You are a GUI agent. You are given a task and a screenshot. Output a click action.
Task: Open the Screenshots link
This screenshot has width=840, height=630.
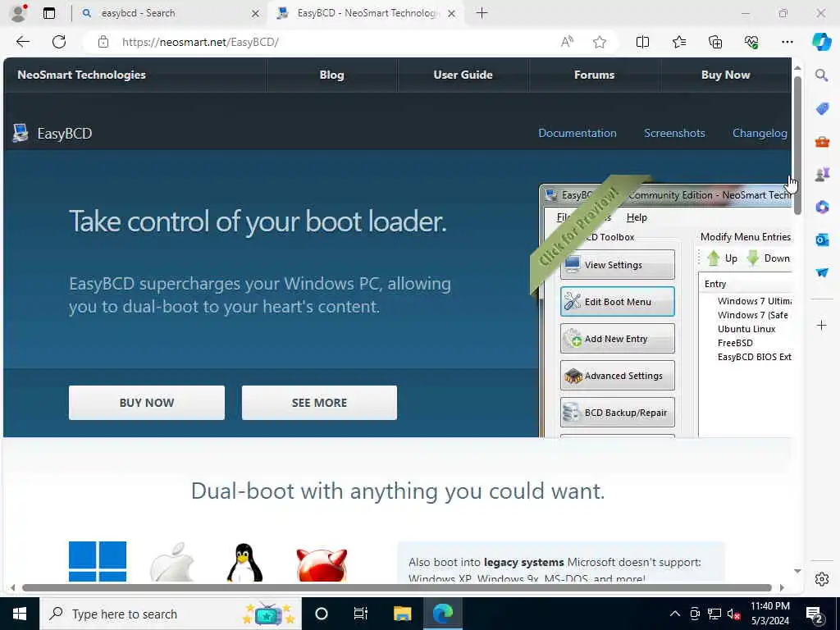(674, 133)
